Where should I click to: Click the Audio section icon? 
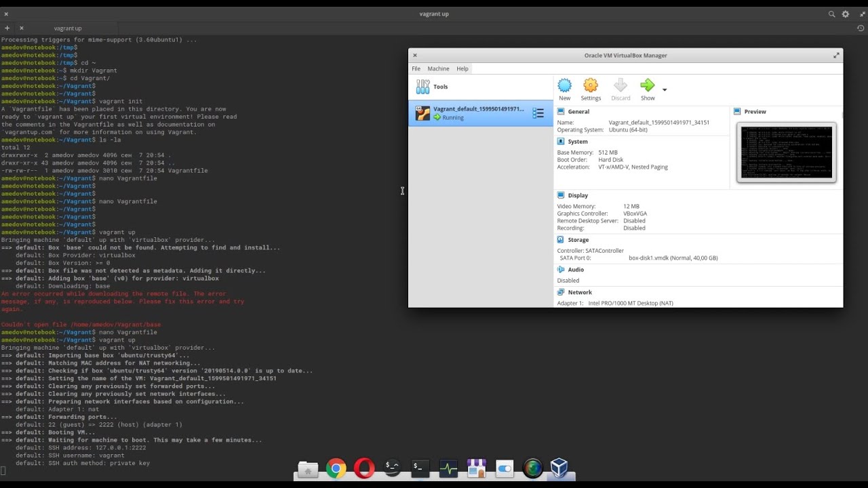point(561,270)
